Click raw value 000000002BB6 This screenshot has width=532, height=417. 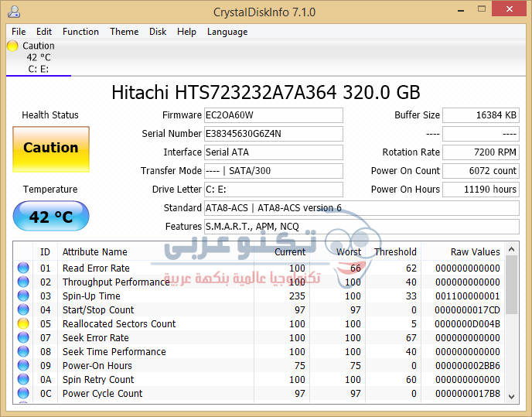coord(467,366)
